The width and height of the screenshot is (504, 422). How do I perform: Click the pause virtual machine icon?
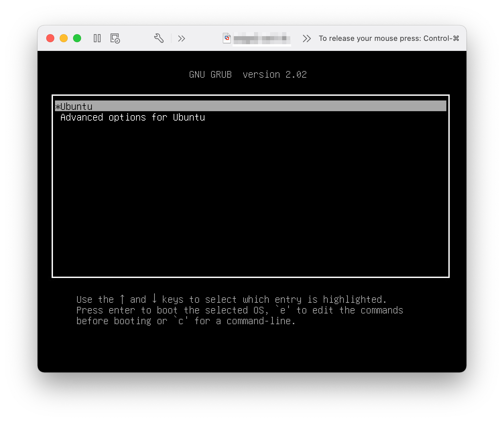coord(97,38)
